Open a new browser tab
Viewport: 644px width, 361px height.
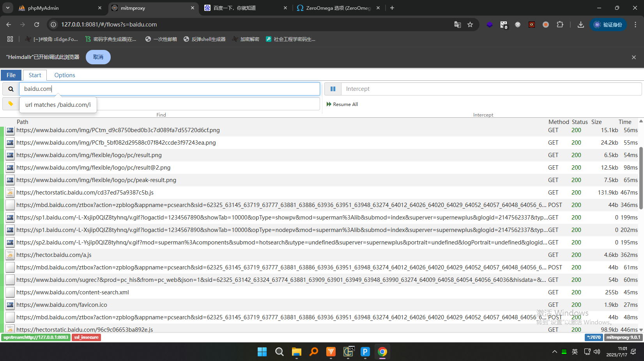(392, 8)
